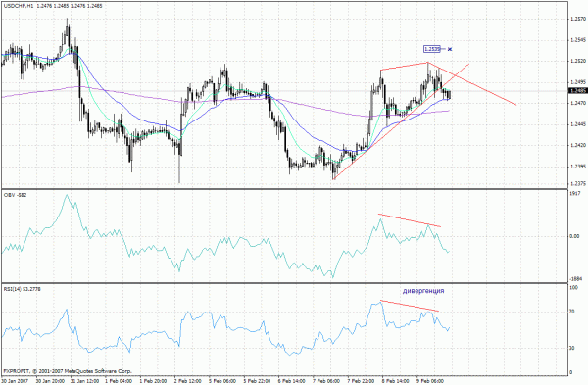Click the 5 Feb 06:00 time label

click(x=222, y=381)
